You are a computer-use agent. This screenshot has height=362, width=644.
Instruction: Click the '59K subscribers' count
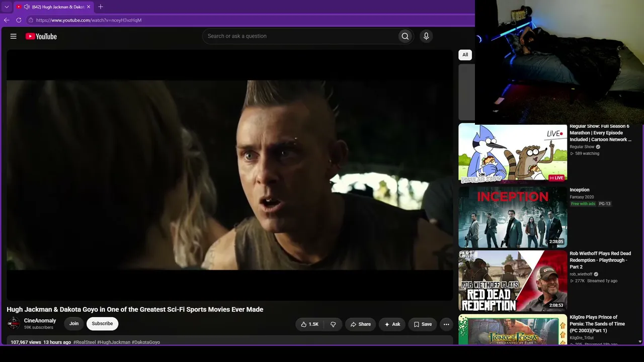tap(39, 328)
